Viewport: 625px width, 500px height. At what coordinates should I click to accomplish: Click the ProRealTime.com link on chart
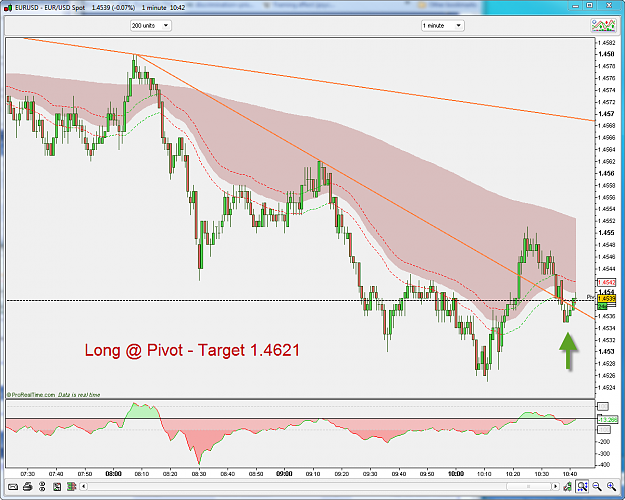[31, 395]
